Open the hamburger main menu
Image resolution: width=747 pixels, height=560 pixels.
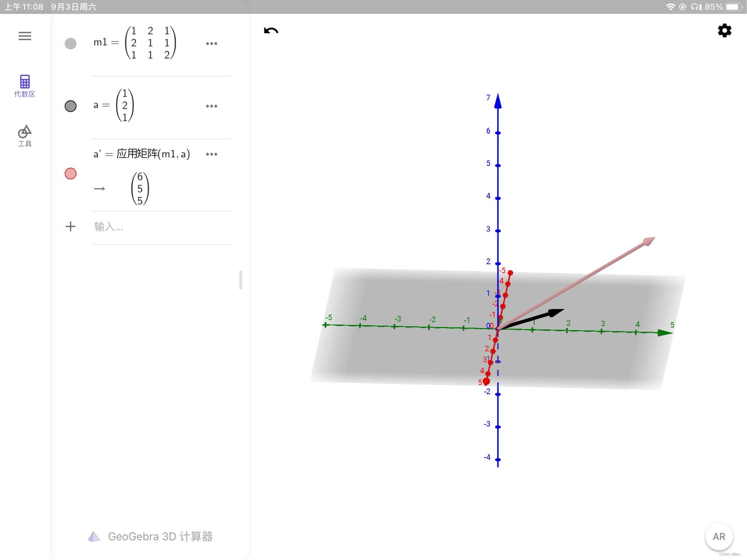(25, 36)
